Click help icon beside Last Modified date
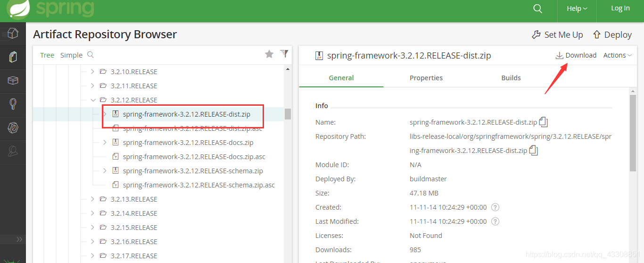The width and height of the screenshot is (644, 263). (x=495, y=221)
